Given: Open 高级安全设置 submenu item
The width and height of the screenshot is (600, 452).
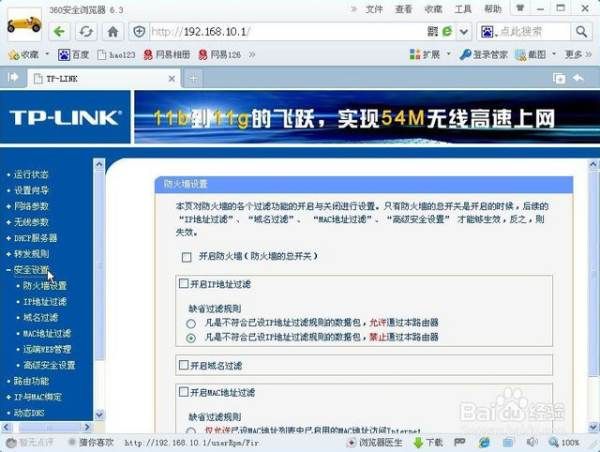Looking at the screenshot, I should 49,365.
